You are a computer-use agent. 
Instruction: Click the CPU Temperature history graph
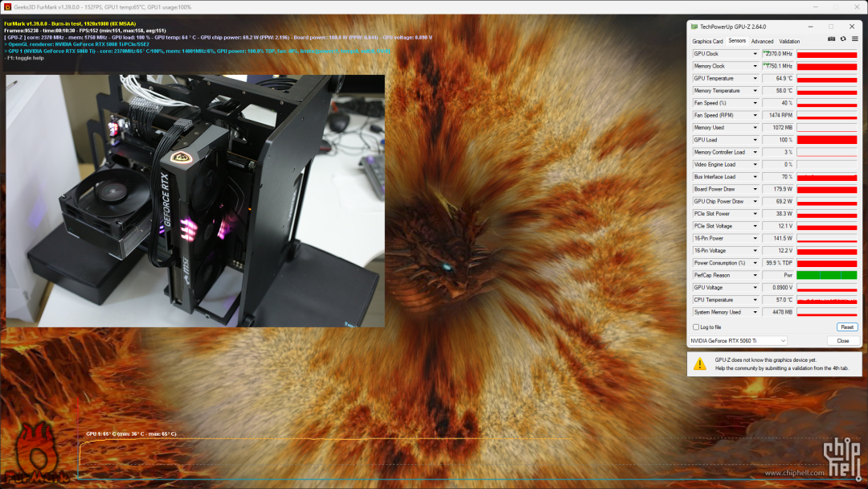pyautogui.click(x=827, y=300)
